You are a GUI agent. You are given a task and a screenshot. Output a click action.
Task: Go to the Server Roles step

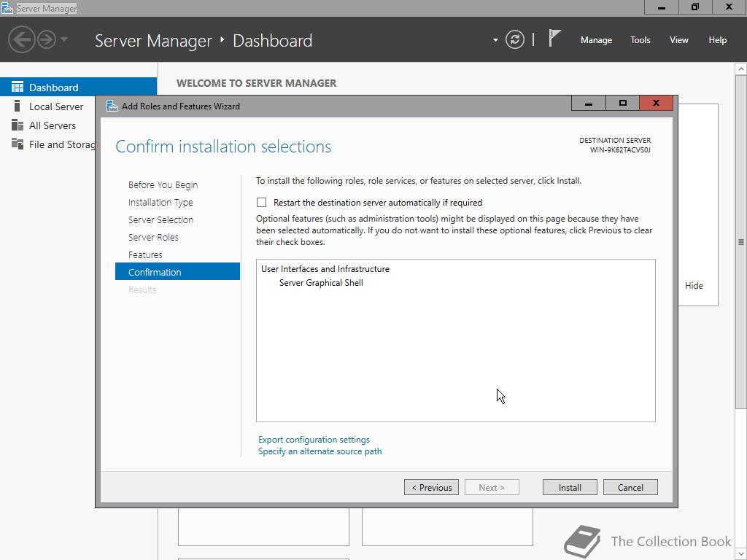click(x=153, y=237)
